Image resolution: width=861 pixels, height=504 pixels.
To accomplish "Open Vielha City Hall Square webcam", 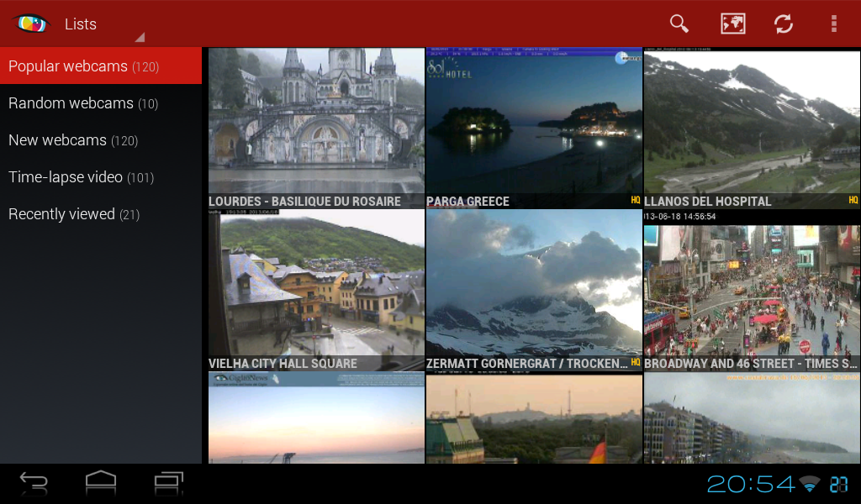I will (x=316, y=290).
